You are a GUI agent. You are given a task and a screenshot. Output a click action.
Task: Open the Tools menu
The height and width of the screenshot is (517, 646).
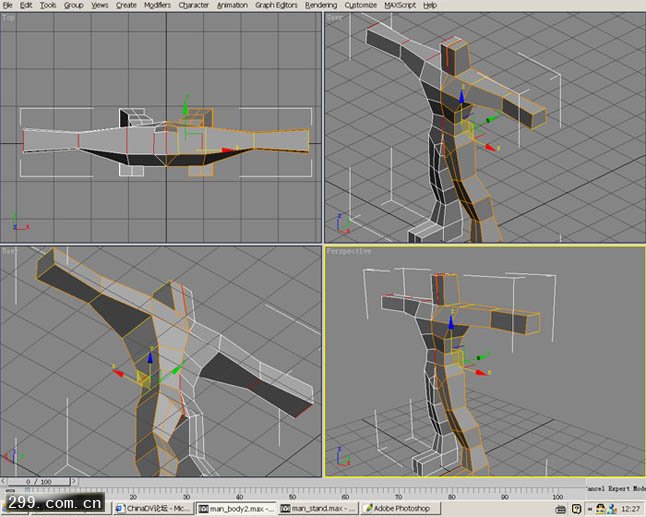pyautogui.click(x=48, y=5)
